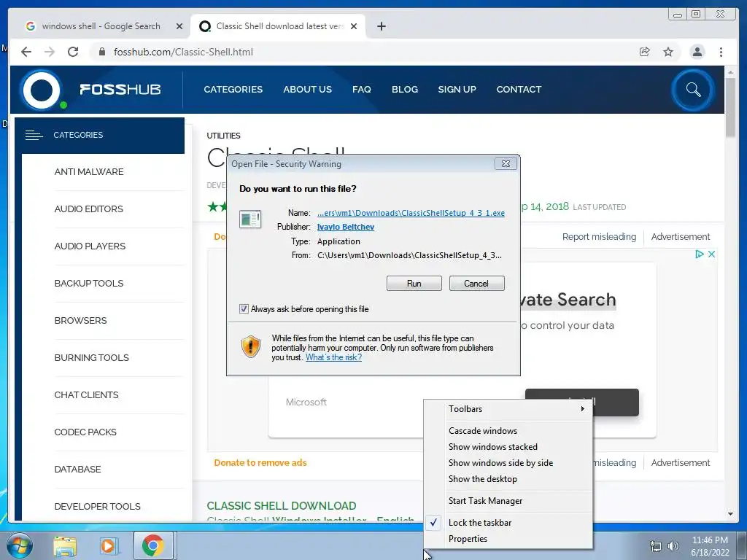This screenshot has height=560, width=747.
Task: Open the volume speaker tray icon
Action: (673, 546)
